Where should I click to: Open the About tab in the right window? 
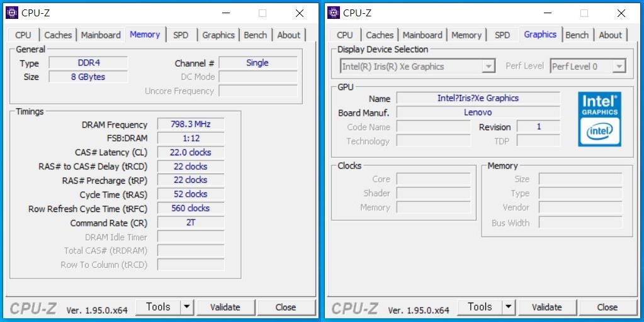[x=611, y=35]
